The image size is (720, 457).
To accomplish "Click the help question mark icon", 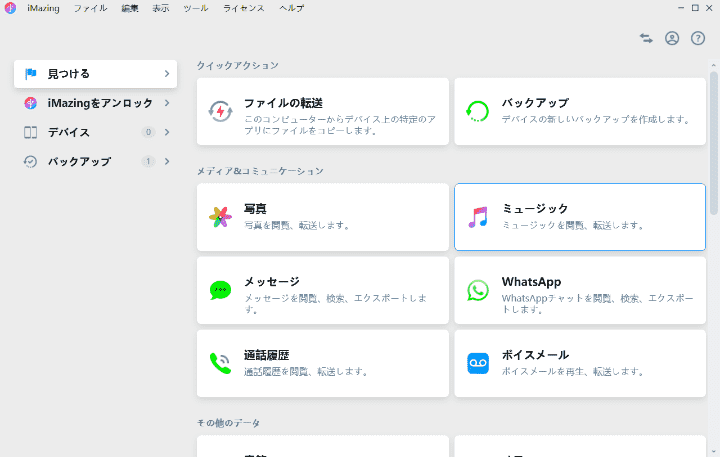I will 698,38.
